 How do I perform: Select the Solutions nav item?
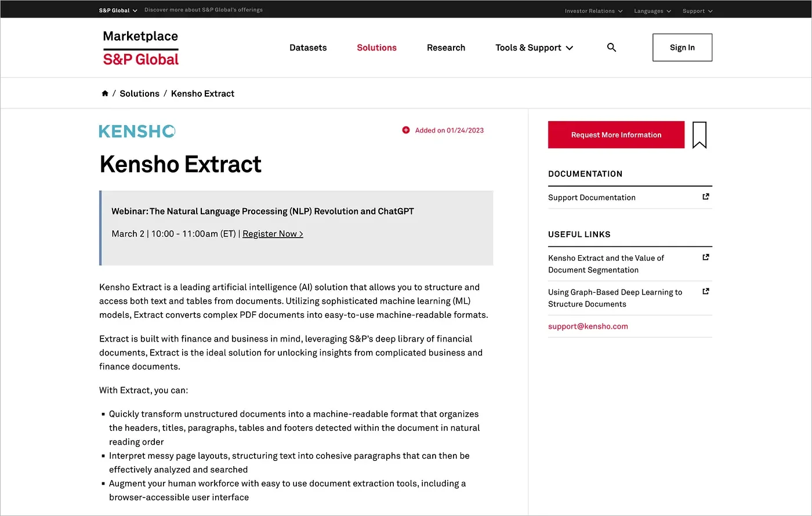(x=376, y=48)
